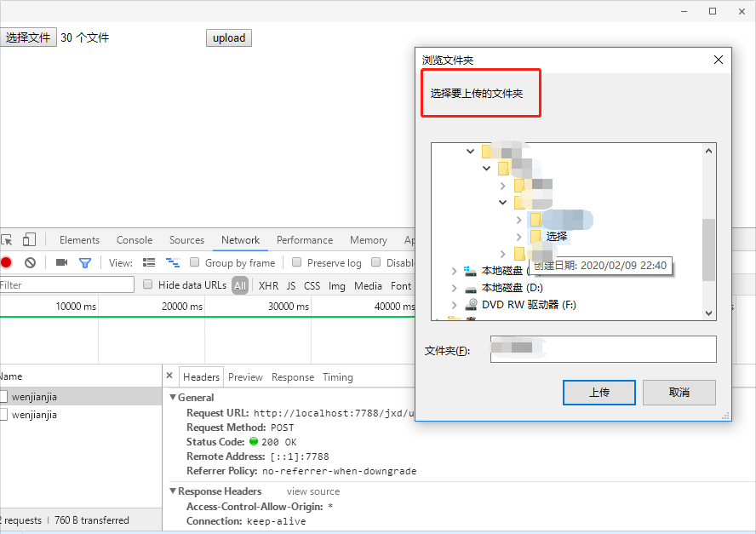Switch to small request rows view icon
This screenshot has width=756, height=534.
[x=149, y=262]
